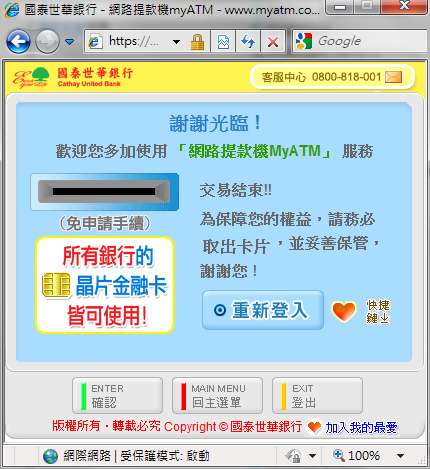Open the recent pages dropdown arrow

click(x=70, y=42)
